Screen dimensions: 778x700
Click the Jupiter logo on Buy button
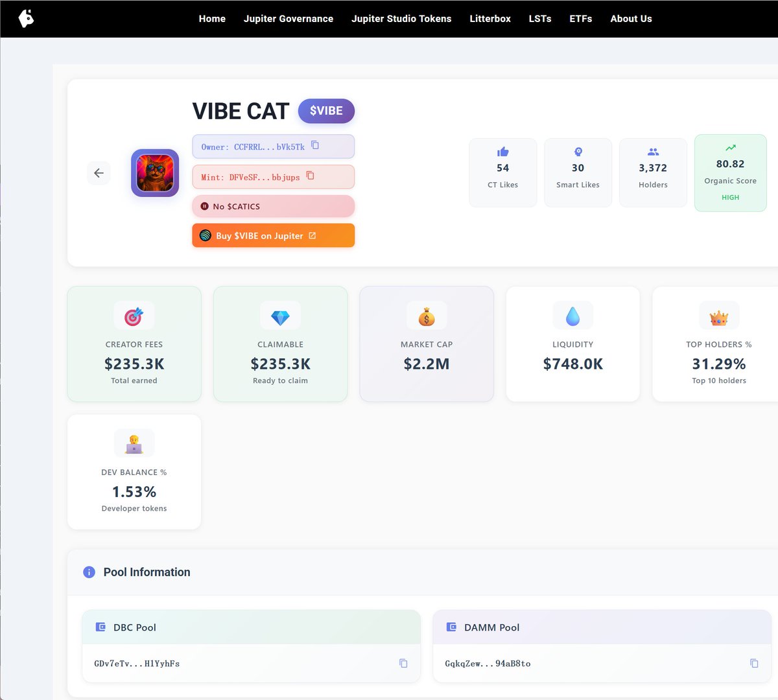[205, 235]
